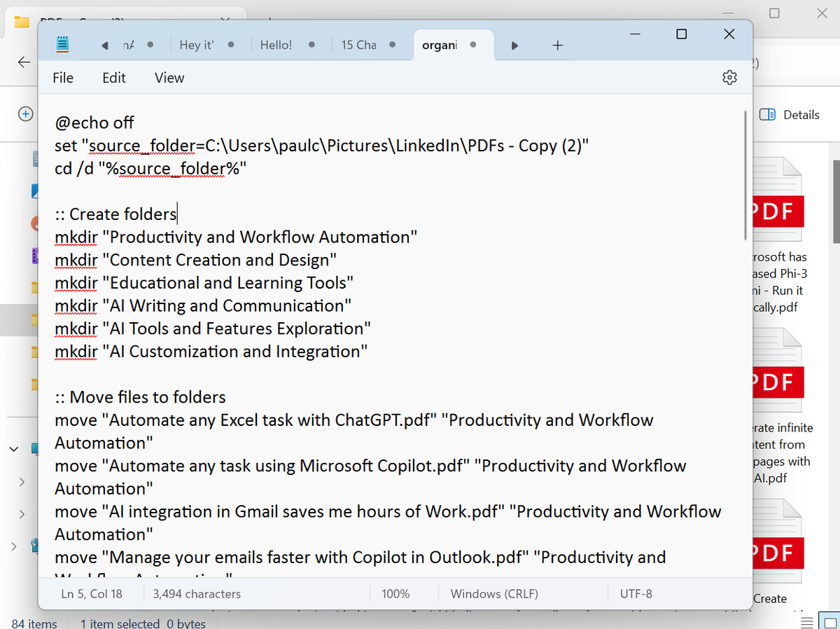Click the Back arrow in File Explorer

point(24,62)
